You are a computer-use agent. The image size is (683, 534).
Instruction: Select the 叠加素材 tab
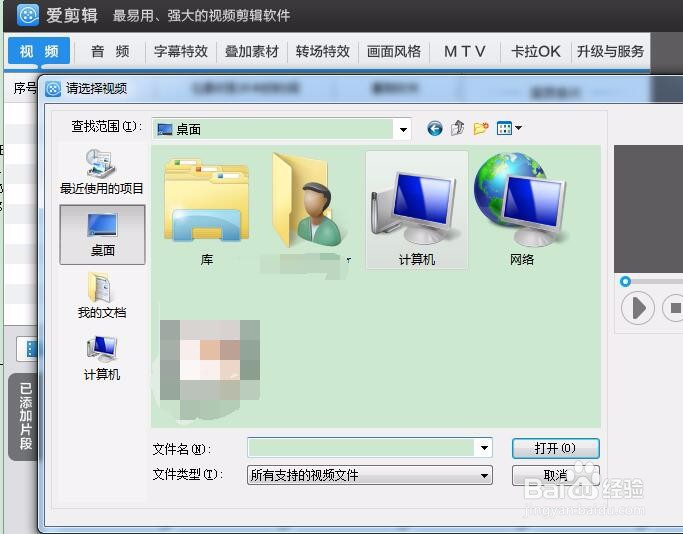pyautogui.click(x=252, y=51)
